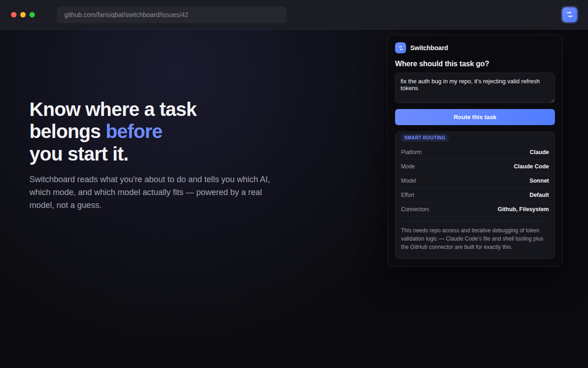Image resolution: width=588 pixels, height=368 pixels.
Task: Click the SMART ROUTING badge
Action: pos(425,138)
